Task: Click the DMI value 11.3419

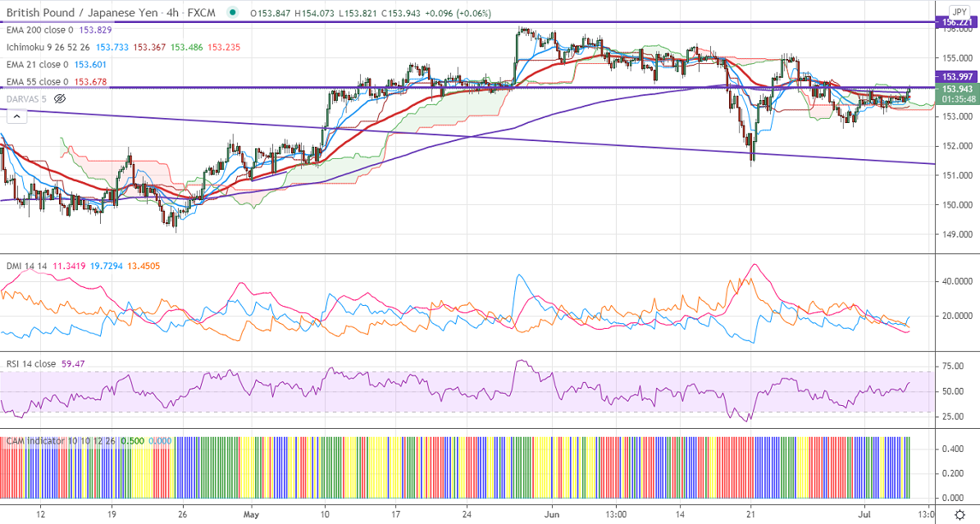Action: pyautogui.click(x=69, y=266)
